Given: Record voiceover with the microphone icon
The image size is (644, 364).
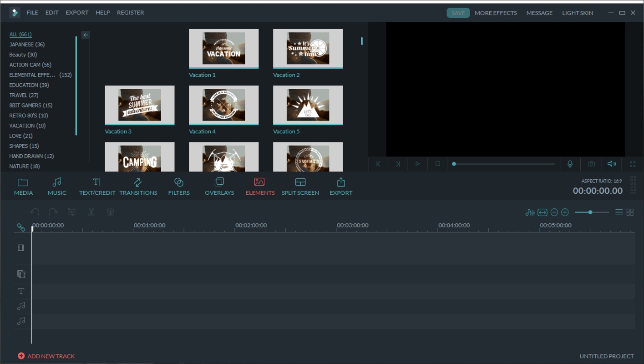Looking at the screenshot, I should pos(570,164).
